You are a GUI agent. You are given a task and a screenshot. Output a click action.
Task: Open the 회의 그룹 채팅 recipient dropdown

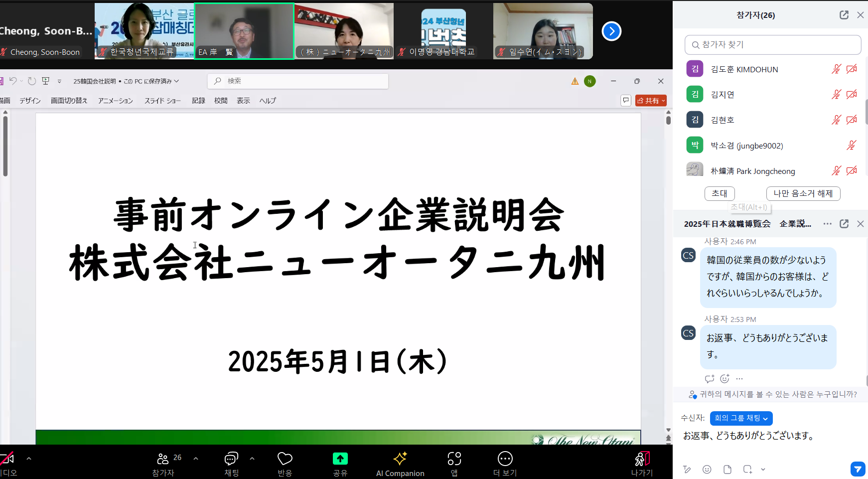pos(741,418)
